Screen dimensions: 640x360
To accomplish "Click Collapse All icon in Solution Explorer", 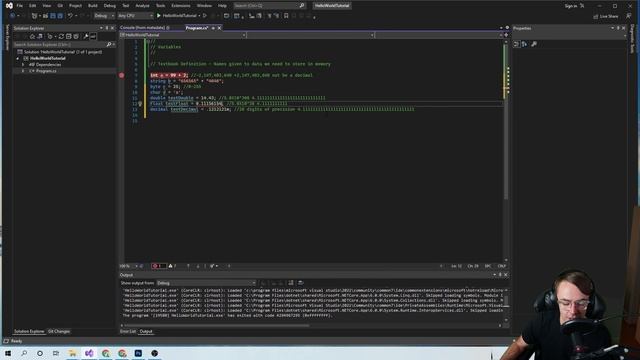I will pyautogui.click(x=69, y=36).
